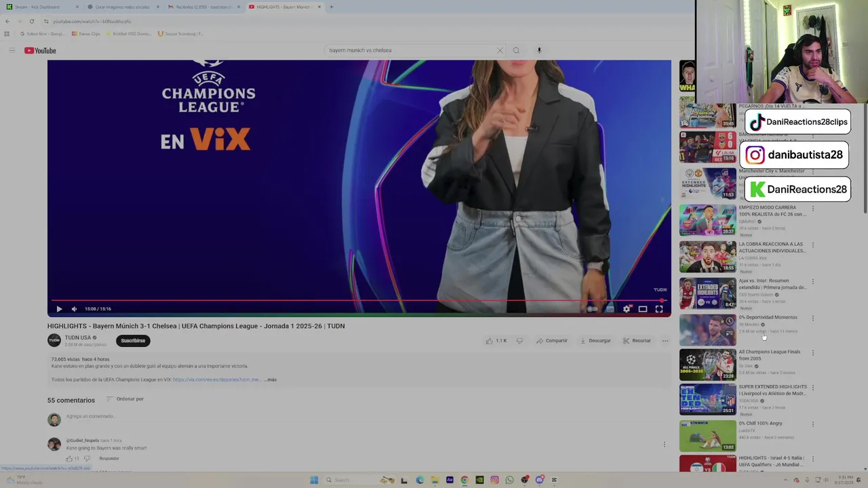Screen dimensions: 868x488
Task: Open options menu for EMPIEZO MODO CARRERA video
Action: [x=813, y=209]
